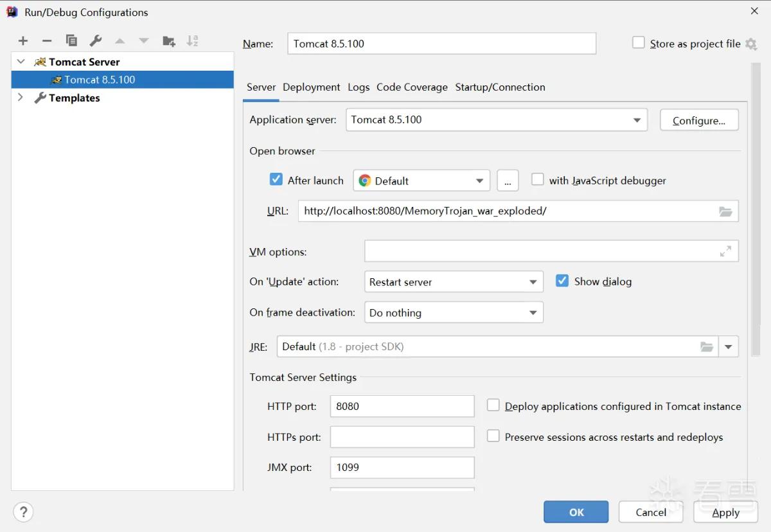The image size is (771, 532).
Task: Open the Logs tab
Action: (x=359, y=87)
